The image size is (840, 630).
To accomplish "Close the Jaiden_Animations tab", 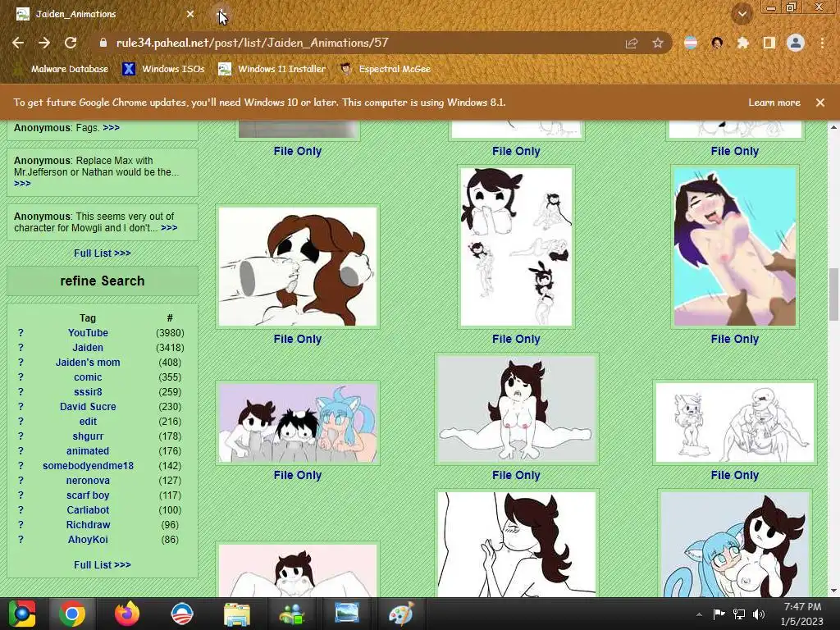I will point(190,14).
